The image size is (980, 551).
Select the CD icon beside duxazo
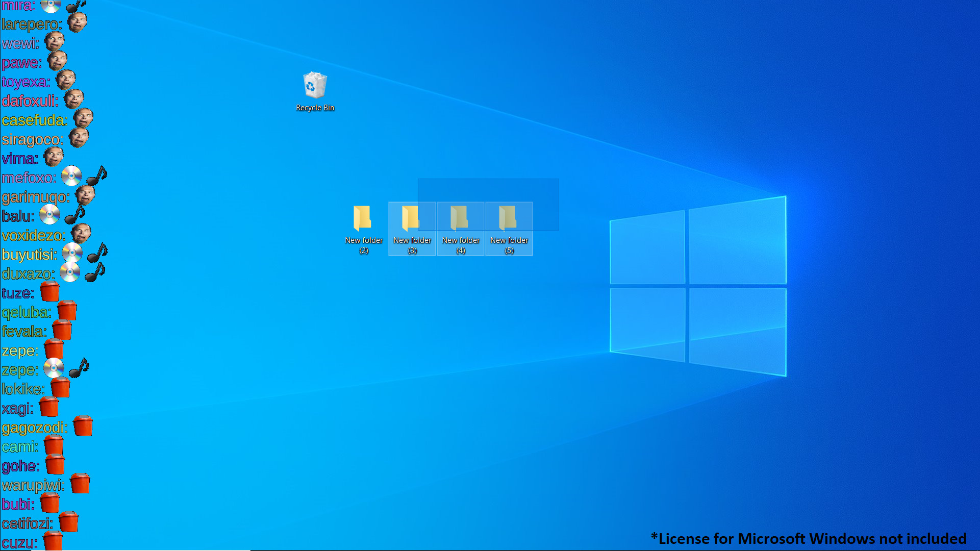pos(69,272)
